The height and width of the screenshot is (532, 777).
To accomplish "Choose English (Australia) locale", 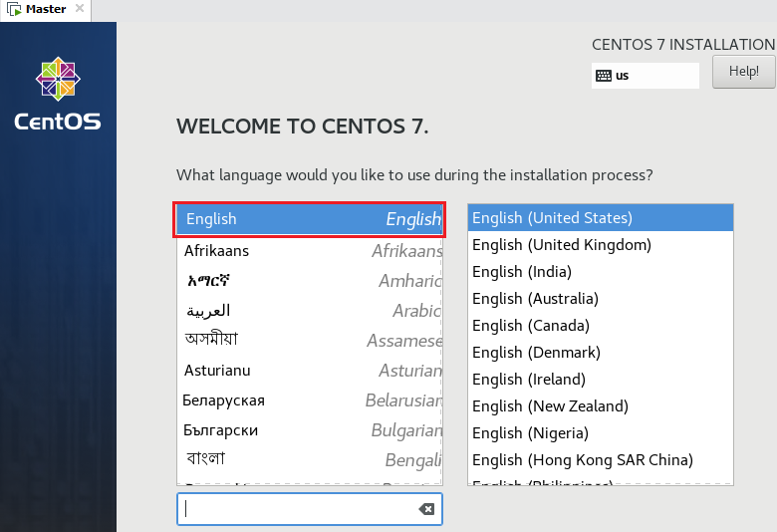I will (600, 299).
